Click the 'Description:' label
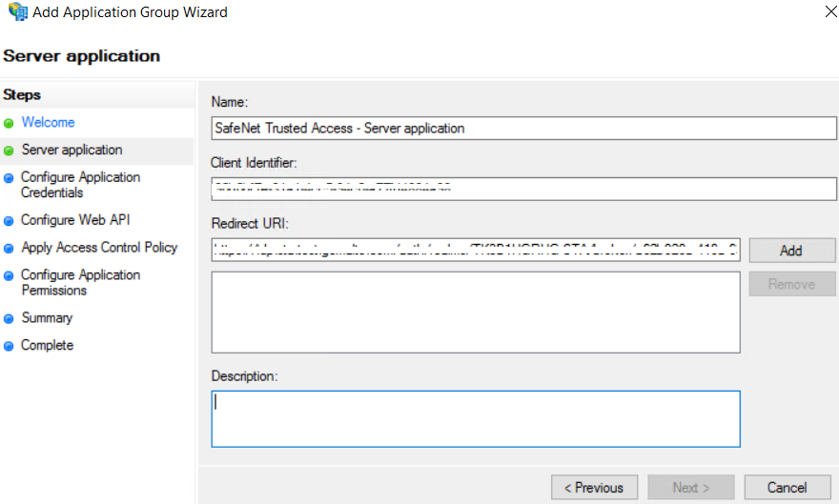Image resolution: width=839 pixels, height=504 pixels. coord(244,376)
